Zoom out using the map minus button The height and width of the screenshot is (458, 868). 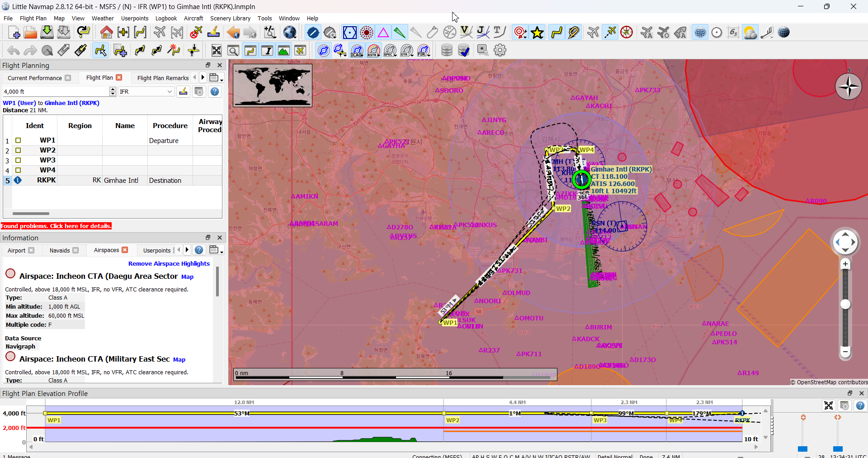click(x=845, y=351)
